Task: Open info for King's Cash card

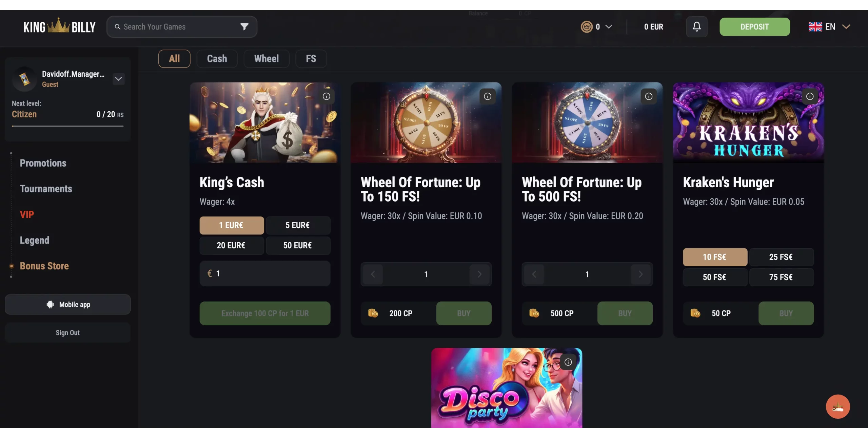Action: 326,97
